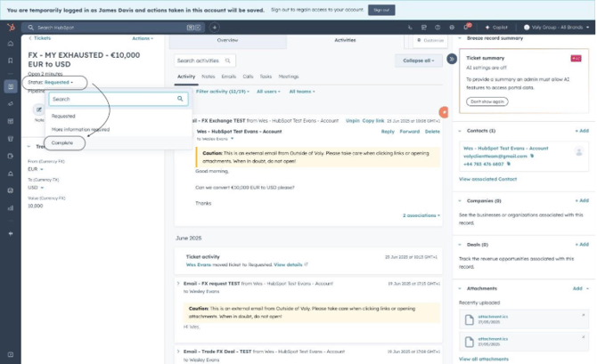
Task: Click the Search HubSpot field
Action: (113, 28)
